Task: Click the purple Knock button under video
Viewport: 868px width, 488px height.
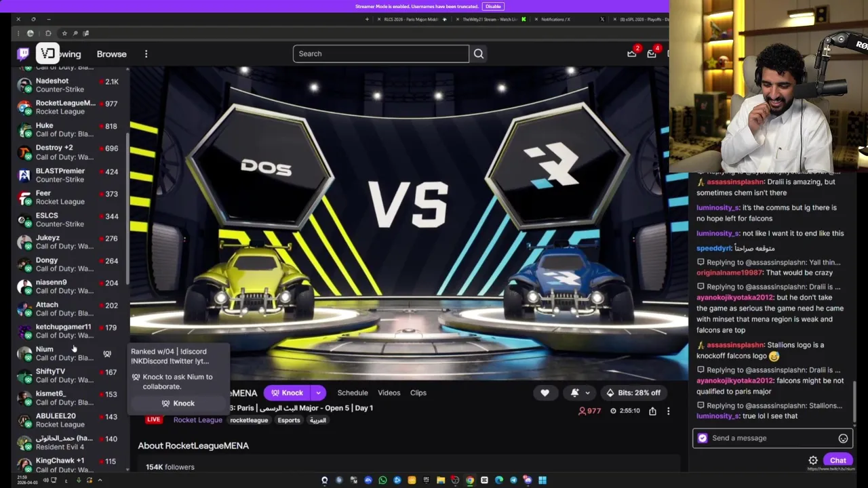Action: click(x=288, y=392)
